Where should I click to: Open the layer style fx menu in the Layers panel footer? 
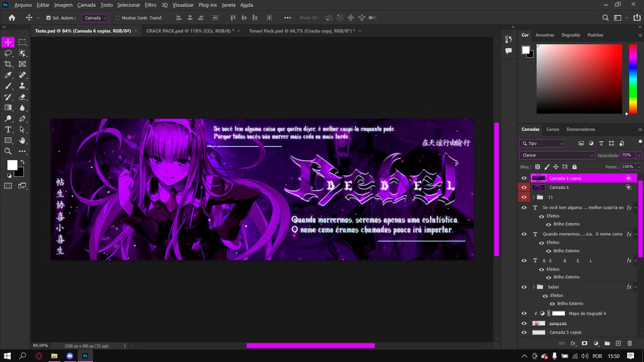coord(573,343)
